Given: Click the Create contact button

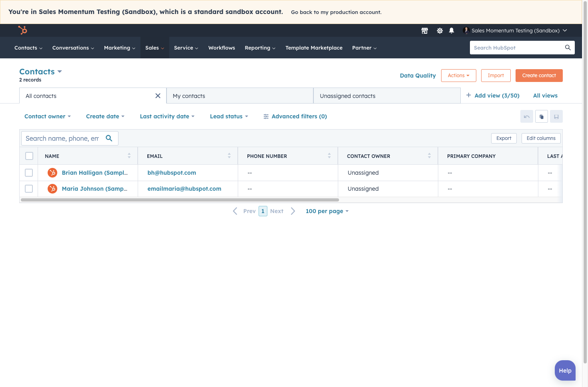Looking at the screenshot, I should tap(539, 76).
